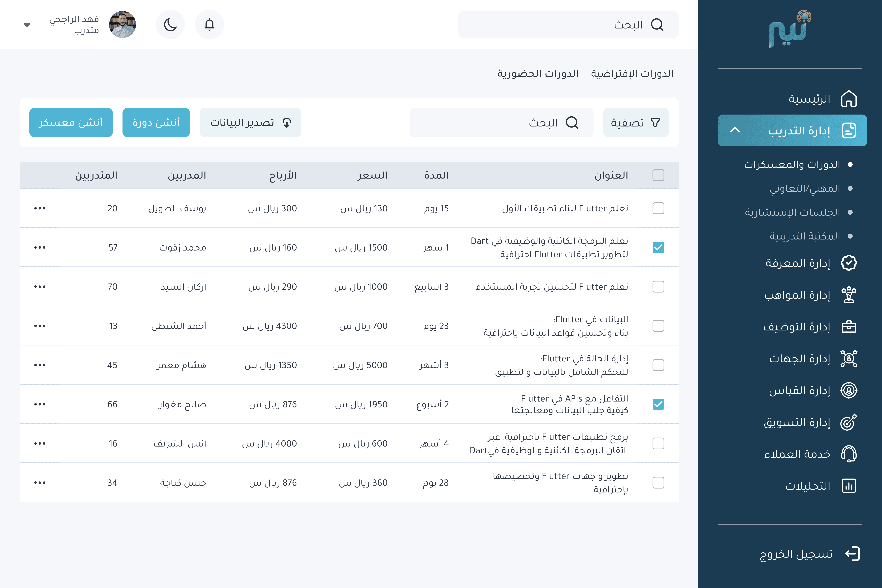
Task: Check the box for إدارة الحالة في Flutter course
Action: 658,365
